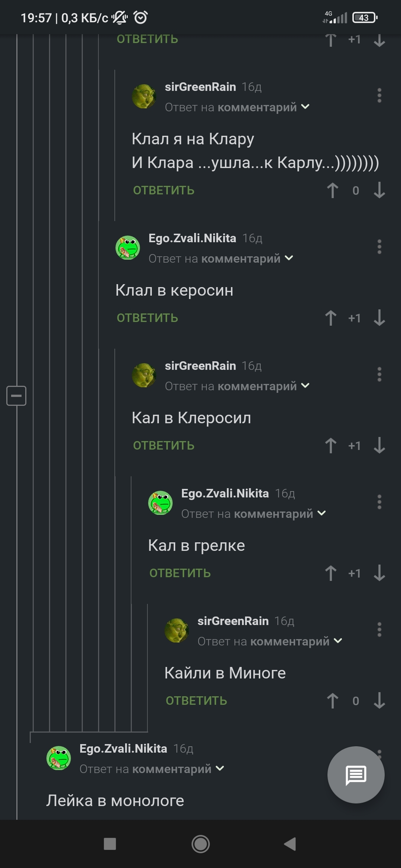Collapse the comment thread with the minus box
Viewport: 401px width, 868px height.
pyautogui.click(x=16, y=395)
